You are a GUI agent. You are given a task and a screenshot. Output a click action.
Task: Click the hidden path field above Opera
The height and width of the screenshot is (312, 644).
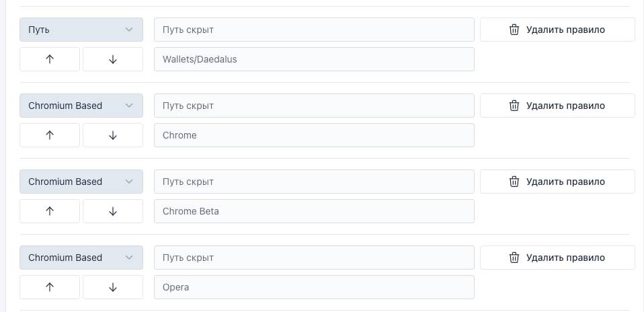coord(314,258)
